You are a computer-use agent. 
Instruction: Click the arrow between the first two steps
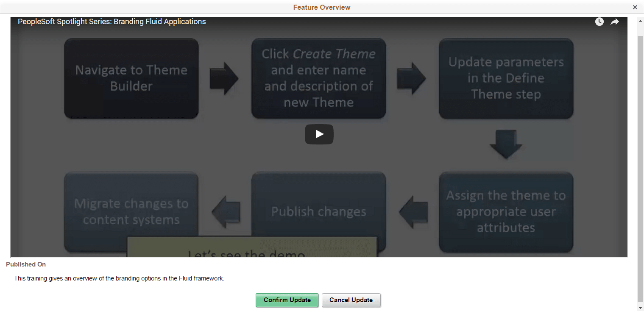click(x=224, y=78)
